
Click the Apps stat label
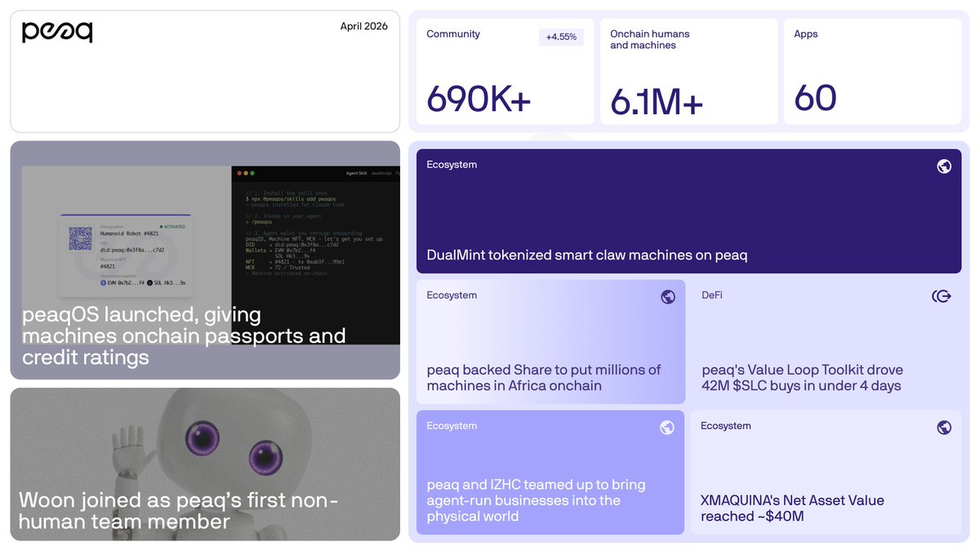pos(806,34)
